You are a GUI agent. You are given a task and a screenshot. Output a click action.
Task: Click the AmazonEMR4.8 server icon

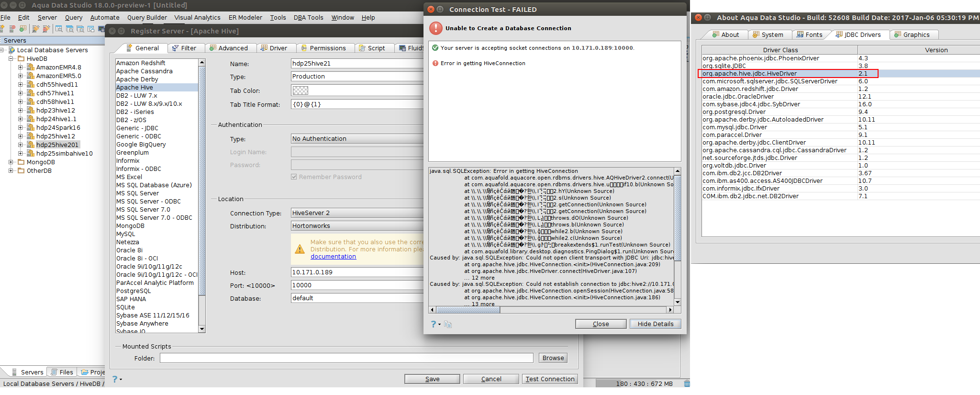click(30, 67)
